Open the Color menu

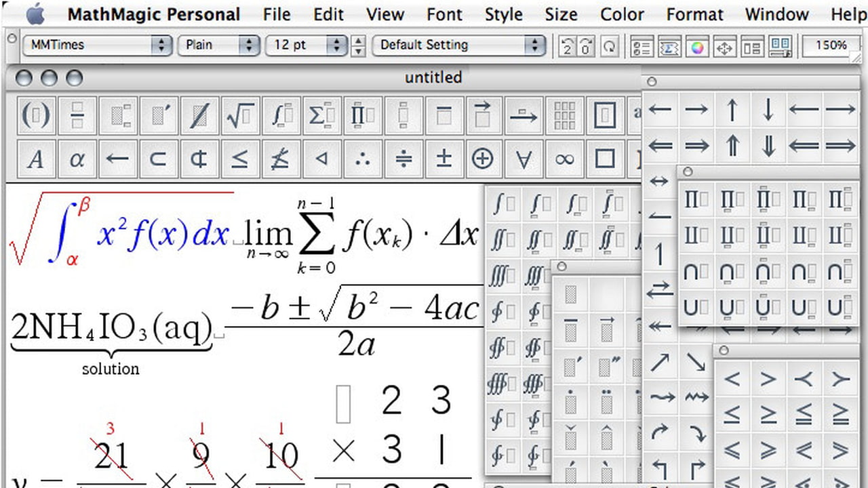(x=623, y=14)
